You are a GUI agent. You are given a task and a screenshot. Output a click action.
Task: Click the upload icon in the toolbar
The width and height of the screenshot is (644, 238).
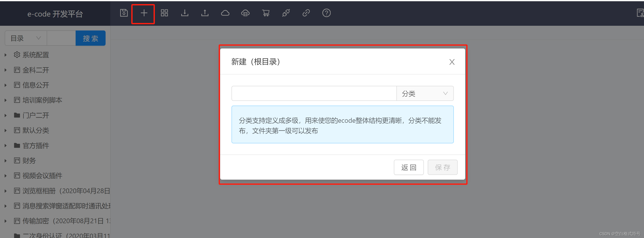pos(205,13)
